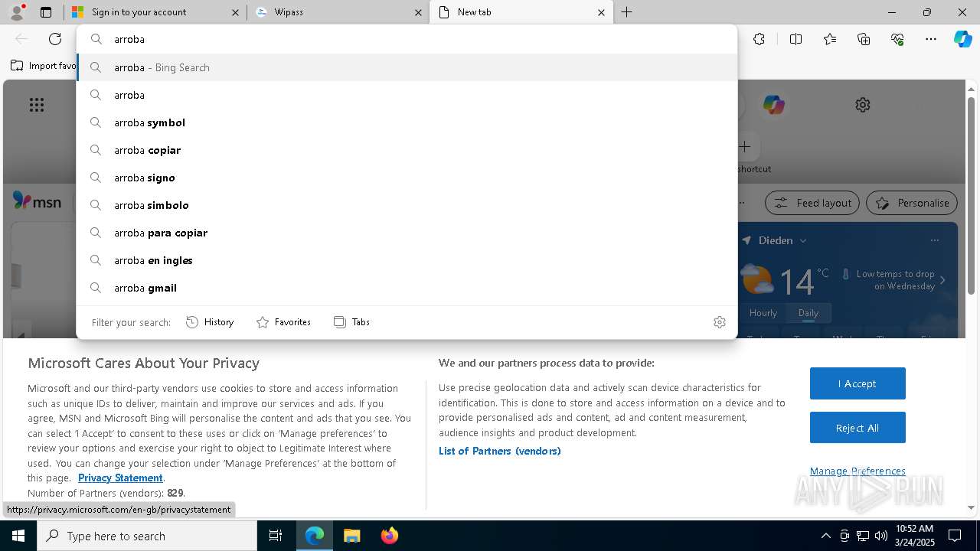Open the browser profile icon

[x=16, y=12]
